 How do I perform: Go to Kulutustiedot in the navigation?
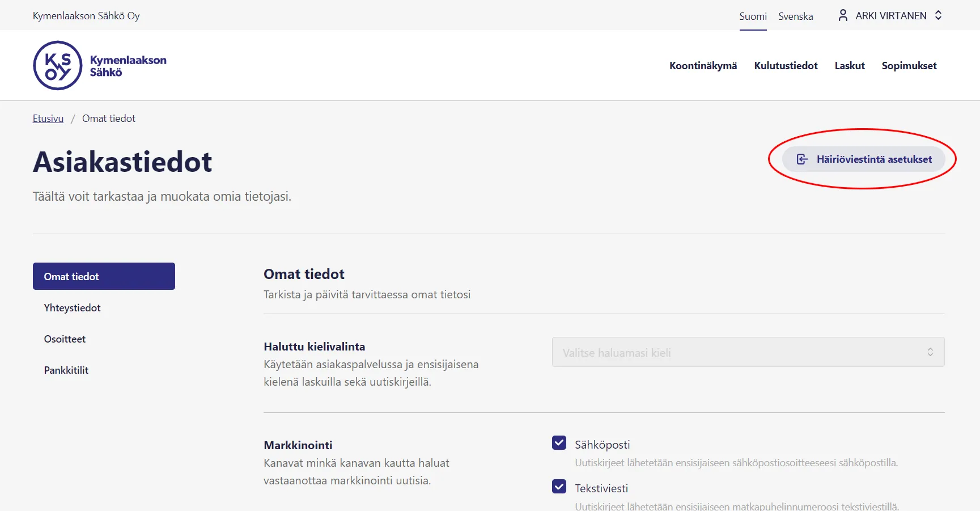point(786,66)
